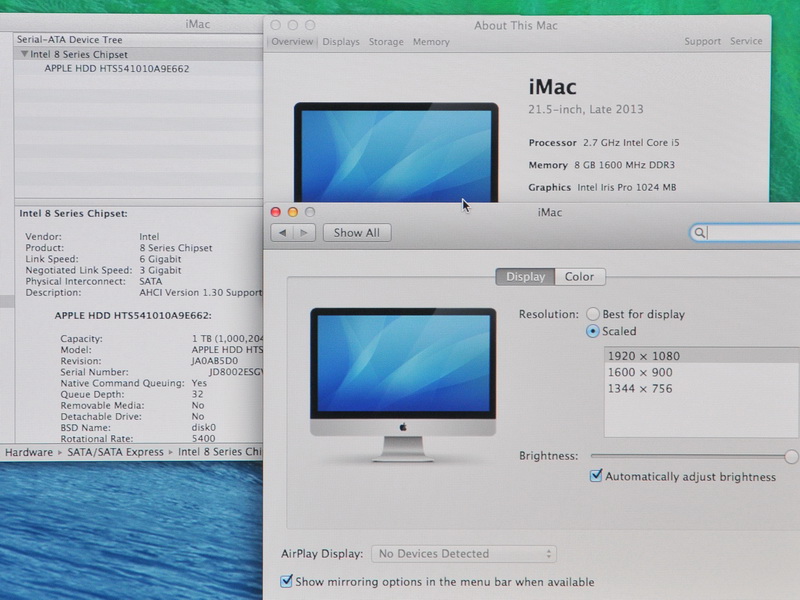
Task: Click SATA/SATA Express in the path bar
Action: pos(116,452)
